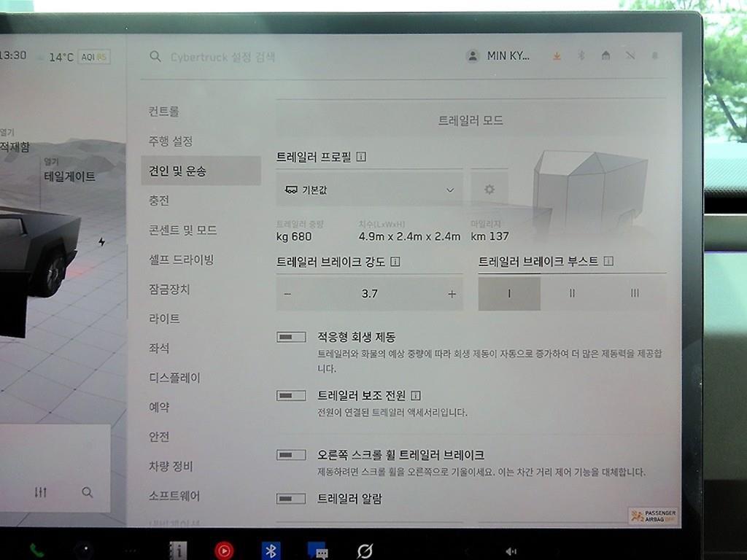Image resolution: width=747 pixels, height=560 pixels.
Task: Tap the mileage value km 137
Action: tap(489, 236)
